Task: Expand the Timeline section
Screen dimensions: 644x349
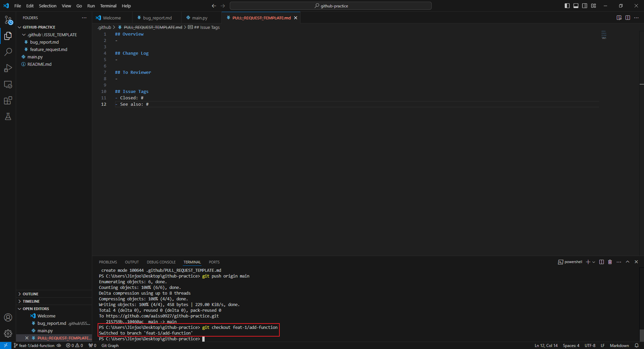Action: (54, 301)
